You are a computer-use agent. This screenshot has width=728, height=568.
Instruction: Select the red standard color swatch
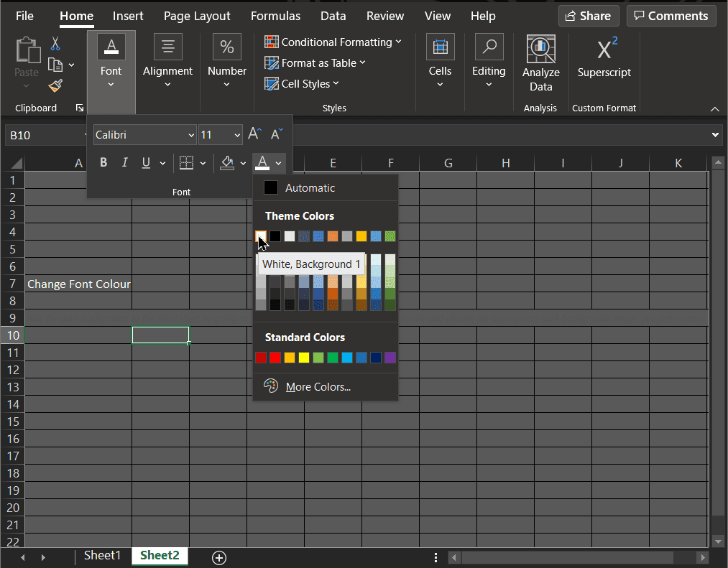pyautogui.click(x=275, y=358)
